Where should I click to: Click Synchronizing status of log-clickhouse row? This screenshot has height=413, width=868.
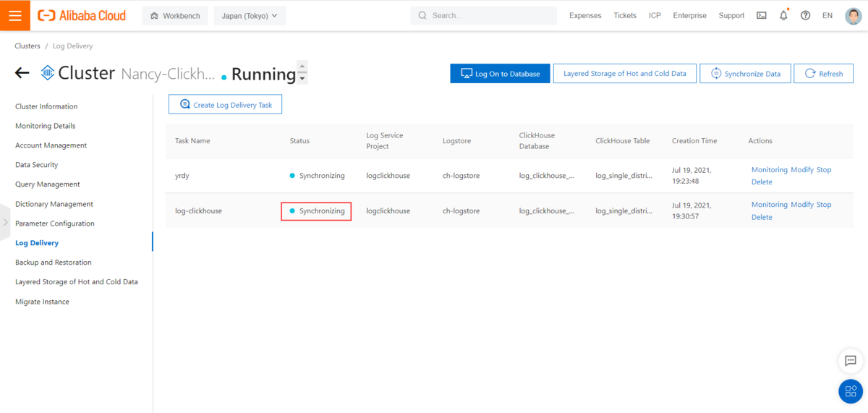318,211
